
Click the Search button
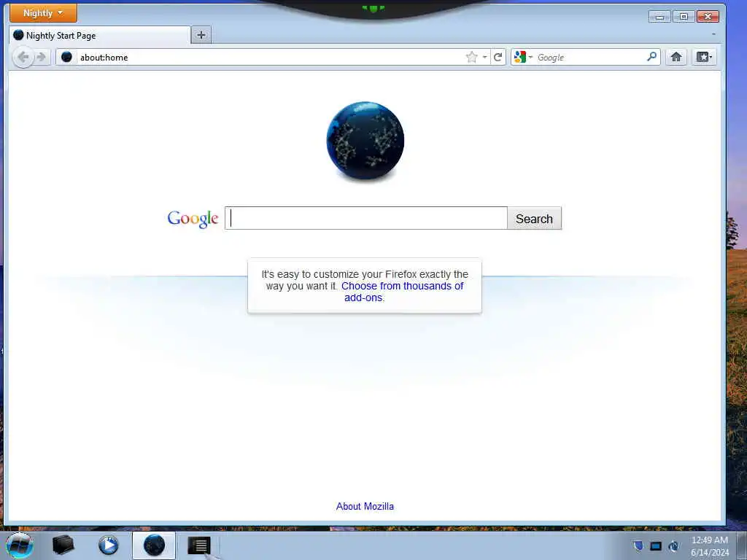[x=535, y=219]
